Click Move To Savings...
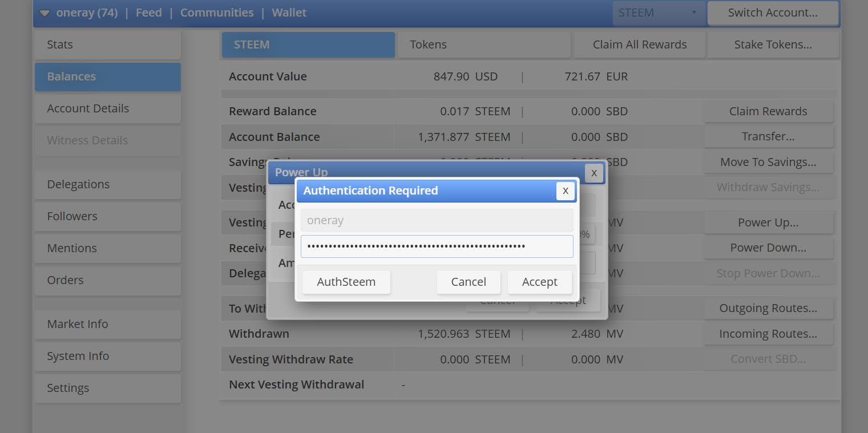 coord(768,162)
